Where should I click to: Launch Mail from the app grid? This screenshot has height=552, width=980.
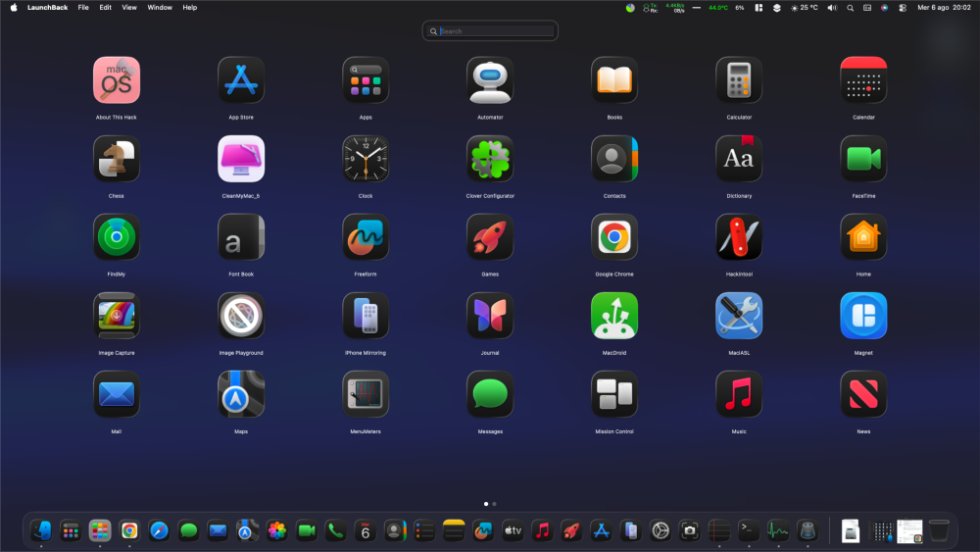[x=117, y=394]
